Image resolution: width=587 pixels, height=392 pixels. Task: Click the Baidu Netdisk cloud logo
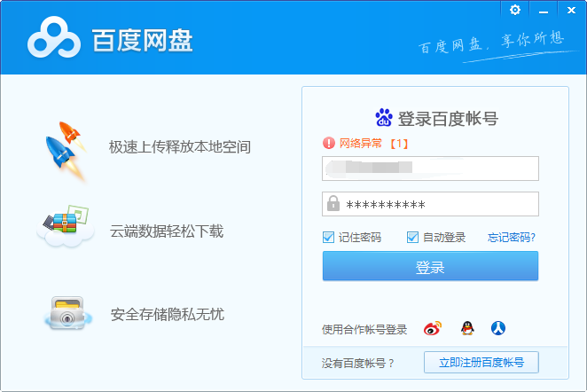tap(54, 37)
